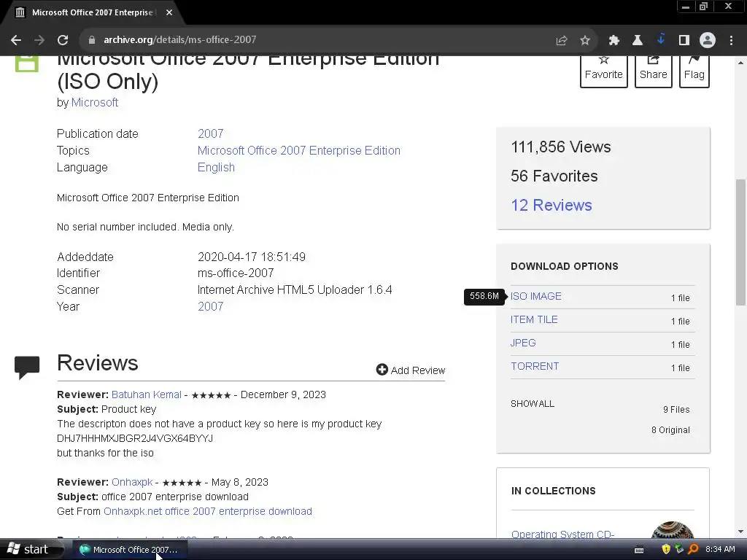
Task: Open the Microsoft author link
Action: coord(94,102)
